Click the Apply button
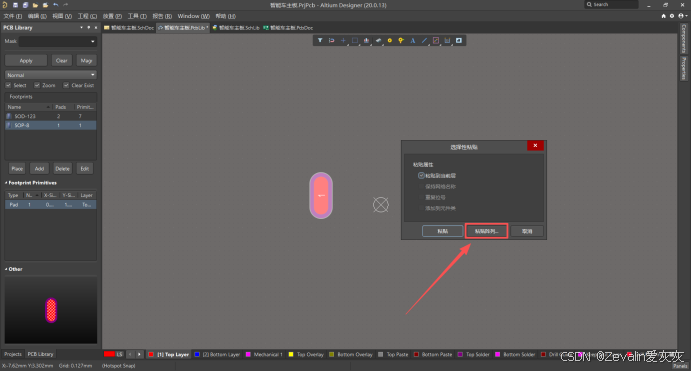 (26, 60)
